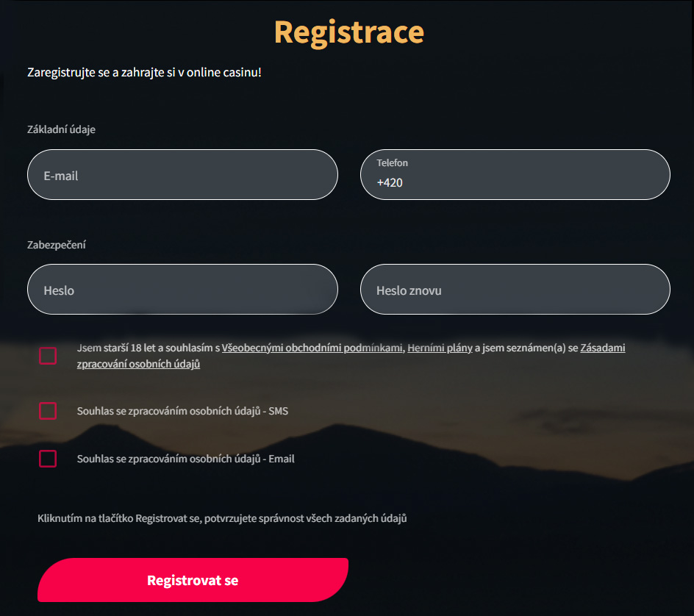Click the Kliknutím na tlačítko confirmation notice
This screenshot has height=616, width=694.
pos(222,519)
